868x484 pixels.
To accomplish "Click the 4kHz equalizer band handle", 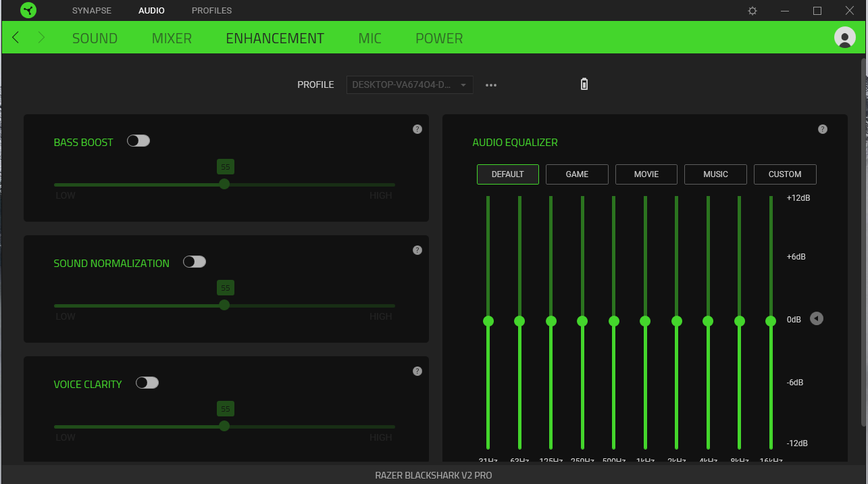I will pyautogui.click(x=708, y=321).
